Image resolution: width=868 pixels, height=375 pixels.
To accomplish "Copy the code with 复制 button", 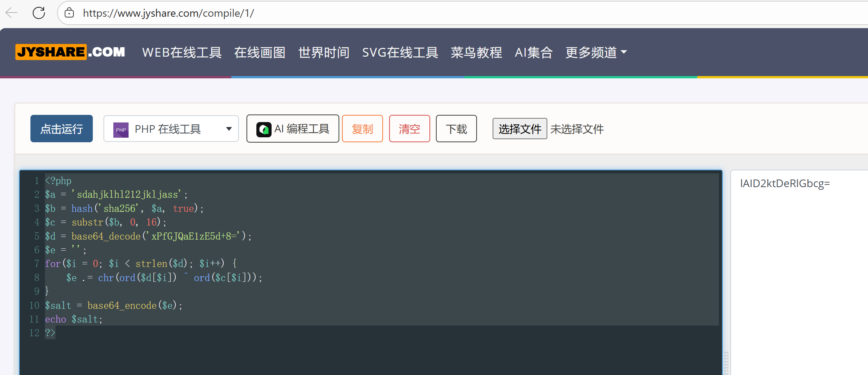I will (x=362, y=129).
